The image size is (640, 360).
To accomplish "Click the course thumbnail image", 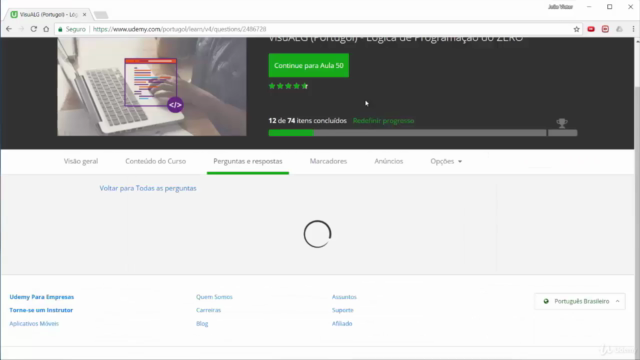I will click(152, 87).
